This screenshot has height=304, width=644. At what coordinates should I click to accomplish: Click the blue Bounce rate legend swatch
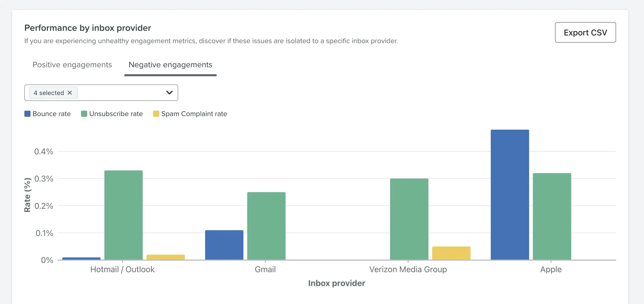pos(27,113)
